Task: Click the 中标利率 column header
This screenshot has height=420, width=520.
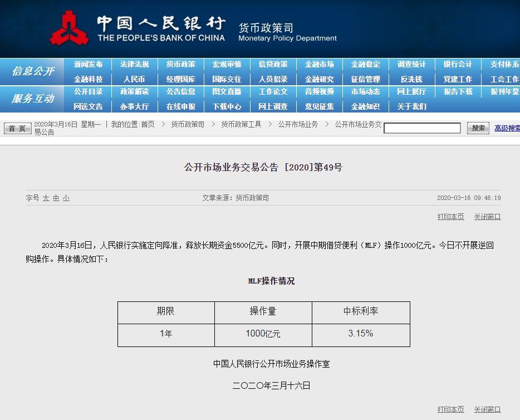Action: (361, 313)
